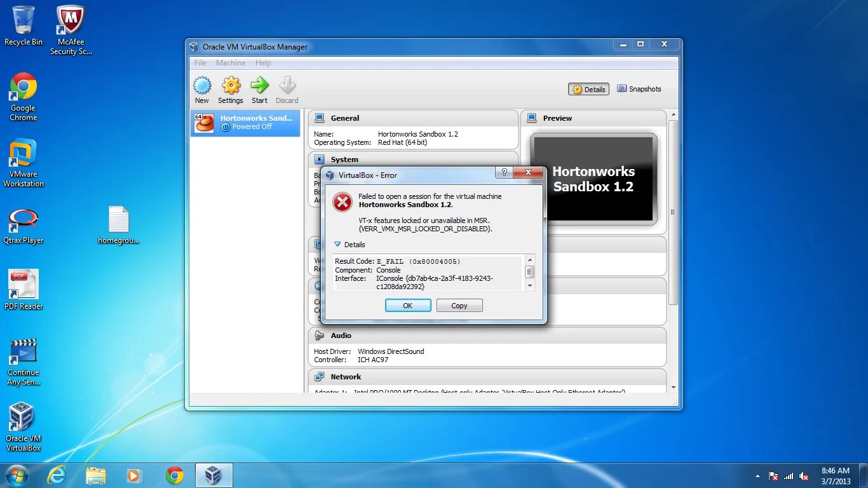Switch to the Details view

pyautogui.click(x=588, y=90)
